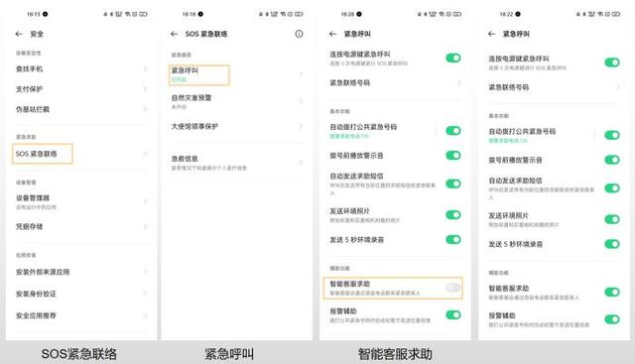Screen dimensions: 635x364
Task: Tap back arrow on the fourth screen (紧急呼叫)
Action: click(x=492, y=34)
